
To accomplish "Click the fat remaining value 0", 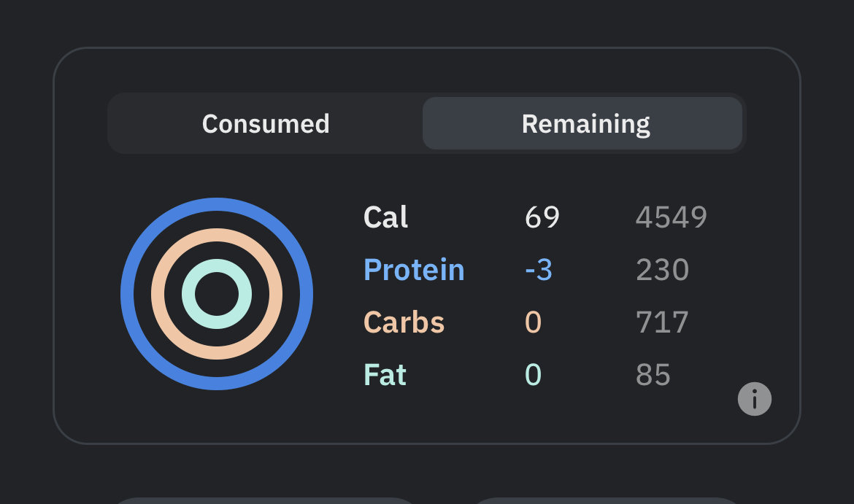I will [534, 374].
